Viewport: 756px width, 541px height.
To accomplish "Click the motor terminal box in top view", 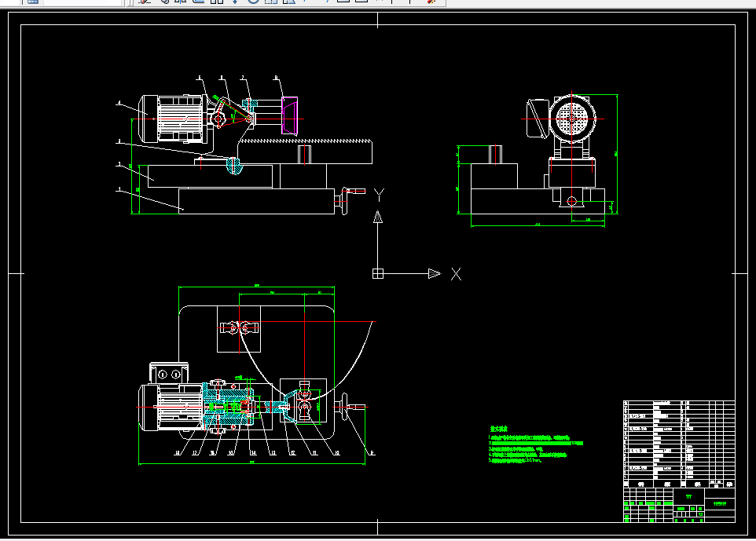I will pyautogui.click(x=169, y=373).
